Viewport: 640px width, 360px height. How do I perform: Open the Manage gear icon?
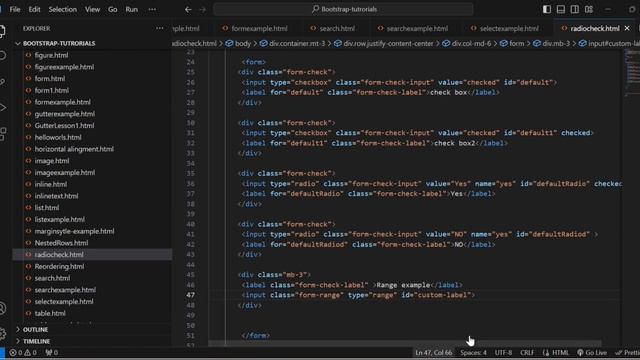coord(2,333)
